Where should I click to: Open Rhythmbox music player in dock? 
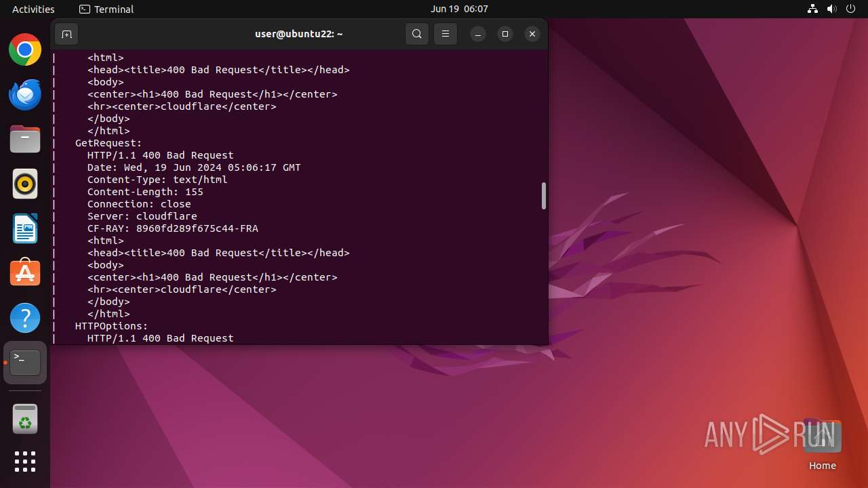[x=25, y=184]
